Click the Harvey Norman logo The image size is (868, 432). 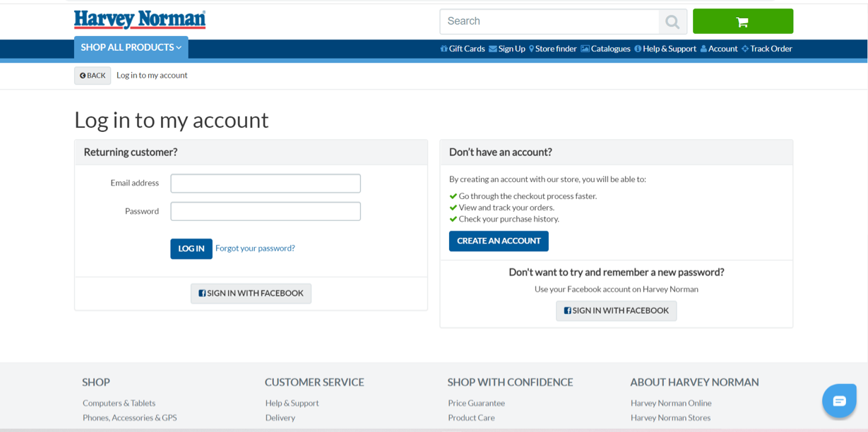(x=140, y=20)
